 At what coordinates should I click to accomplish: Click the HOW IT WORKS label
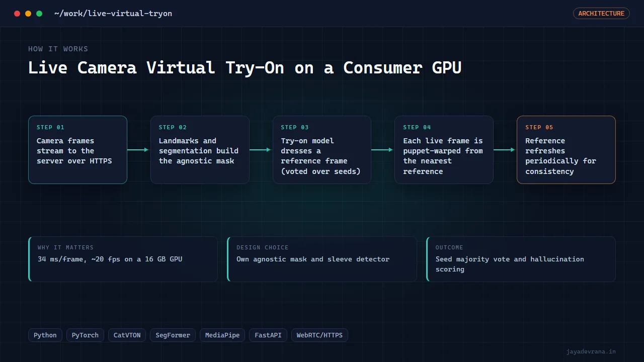click(x=58, y=49)
